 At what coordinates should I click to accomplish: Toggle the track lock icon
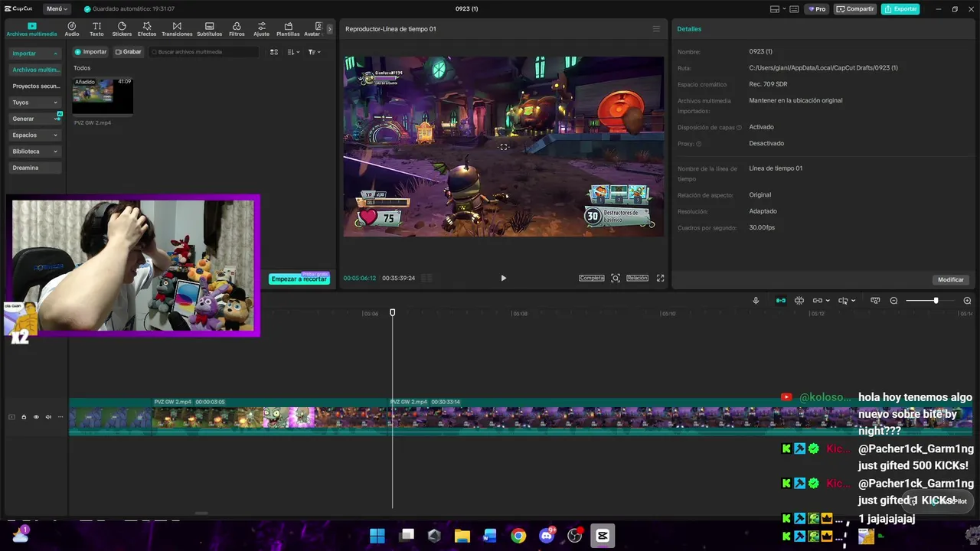[x=24, y=417]
